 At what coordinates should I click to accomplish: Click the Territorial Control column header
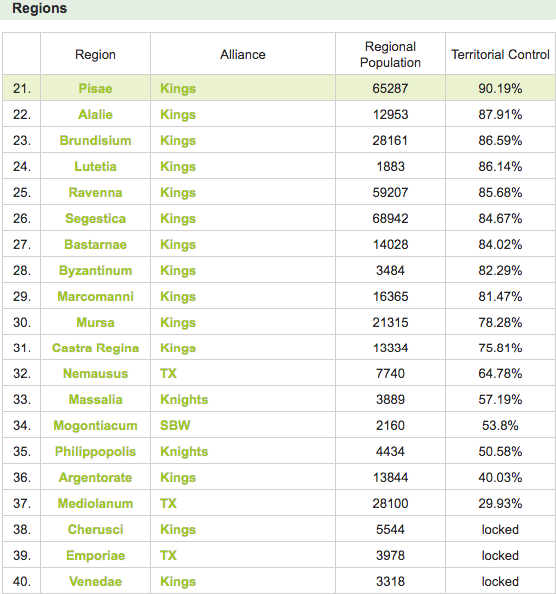pos(500,55)
